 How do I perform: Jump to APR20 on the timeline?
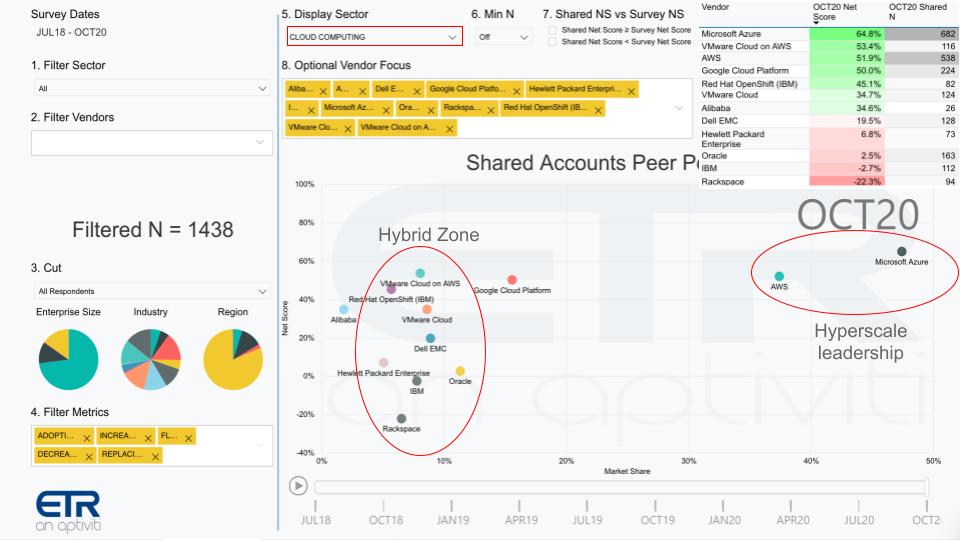point(793,520)
